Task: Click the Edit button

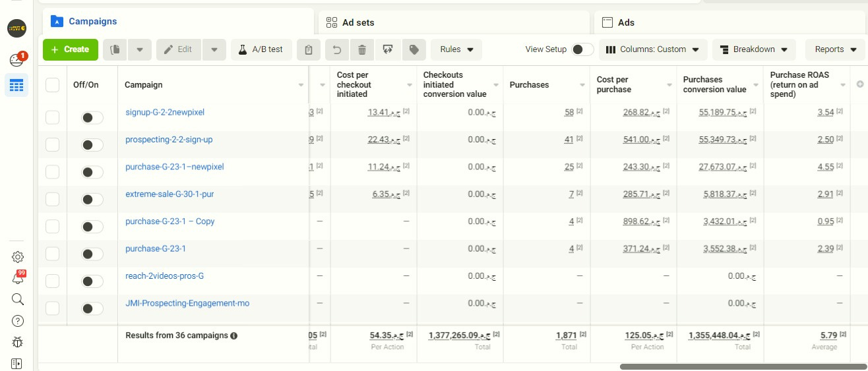Action: [x=179, y=49]
